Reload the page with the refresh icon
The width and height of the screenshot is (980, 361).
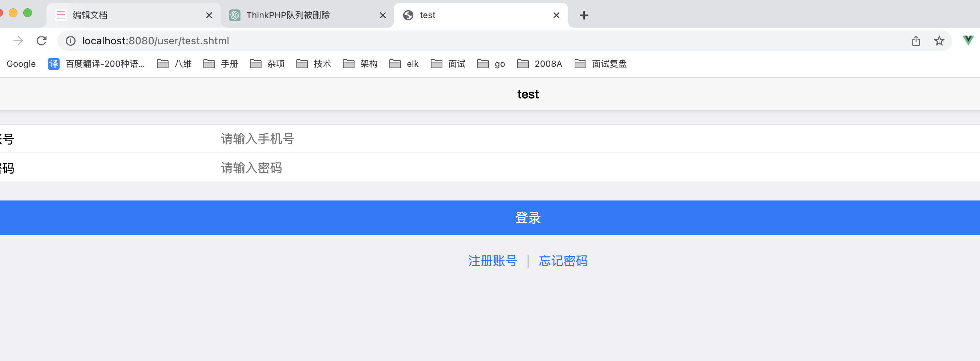point(41,41)
